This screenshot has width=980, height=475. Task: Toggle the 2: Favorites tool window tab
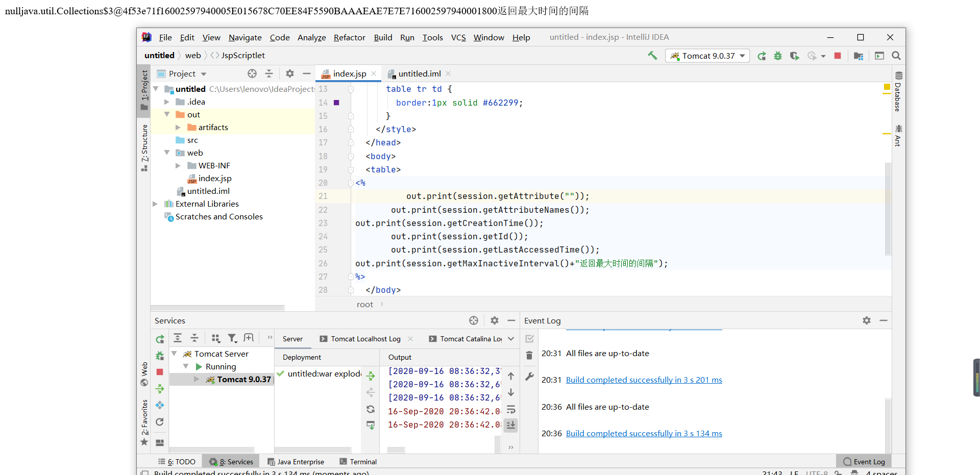(x=144, y=422)
